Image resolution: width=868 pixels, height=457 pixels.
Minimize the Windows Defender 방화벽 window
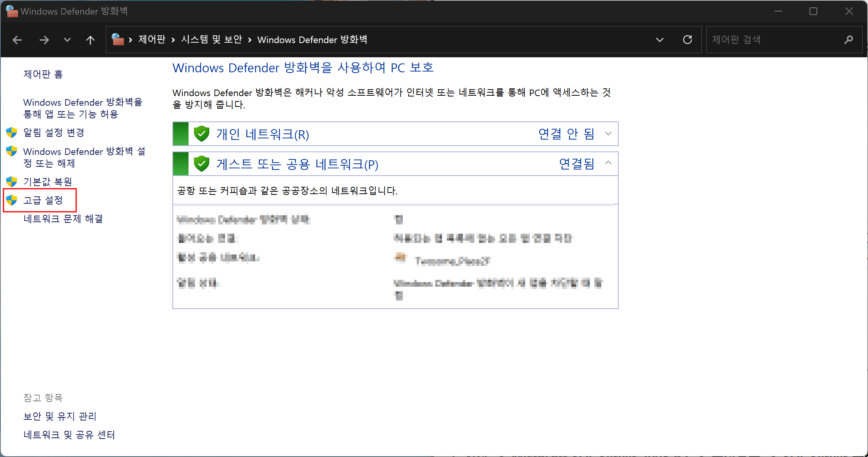(x=778, y=11)
